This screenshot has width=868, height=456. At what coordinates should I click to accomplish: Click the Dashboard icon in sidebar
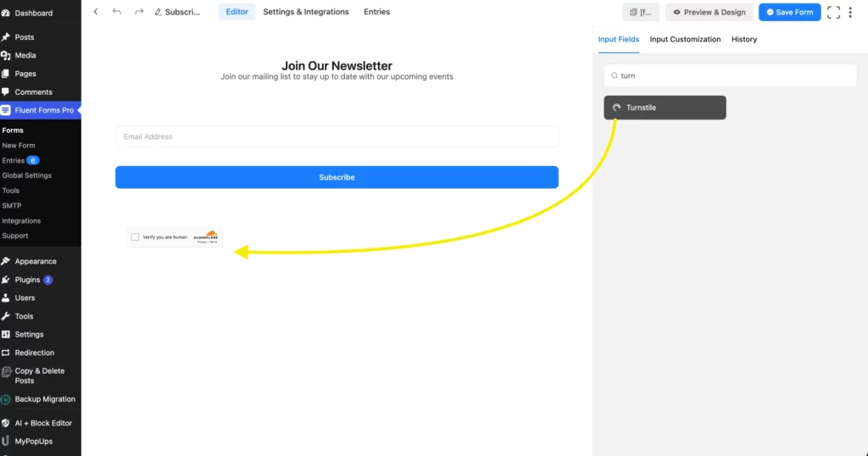6,13
